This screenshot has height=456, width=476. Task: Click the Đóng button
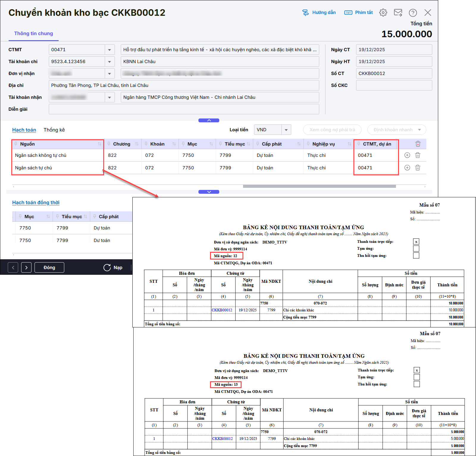pos(49,268)
